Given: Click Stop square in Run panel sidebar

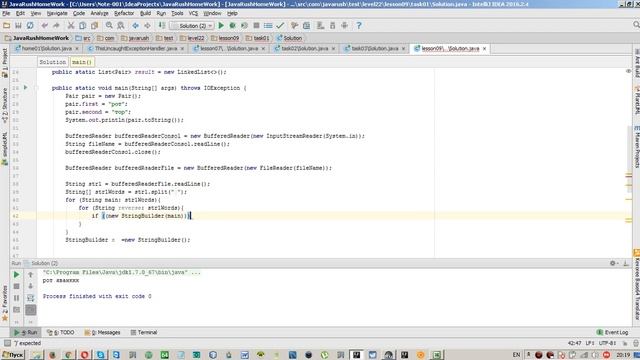Looking at the screenshot, I should [x=16, y=287].
